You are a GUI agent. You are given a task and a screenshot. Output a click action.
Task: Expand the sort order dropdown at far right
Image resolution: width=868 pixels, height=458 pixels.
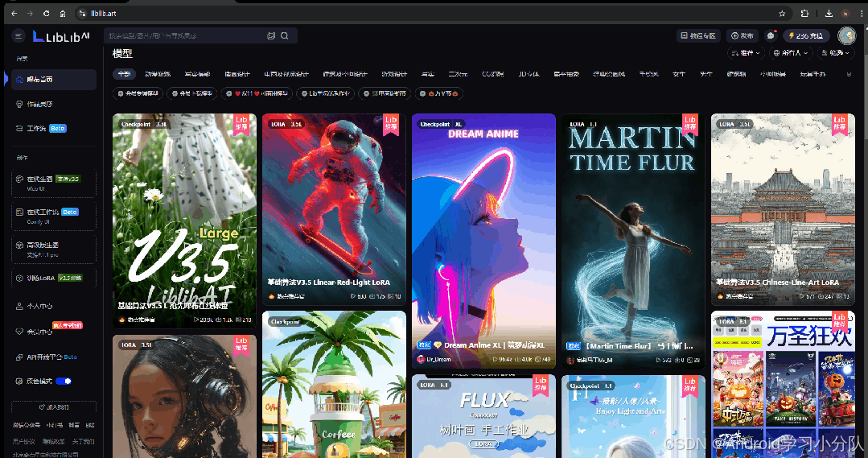click(x=836, y=52)
